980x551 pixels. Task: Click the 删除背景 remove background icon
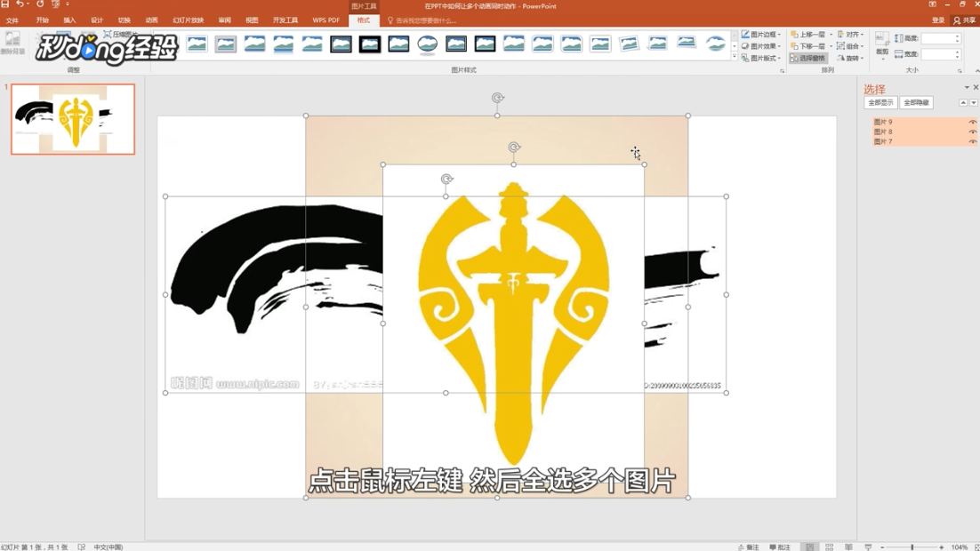click(12, 43)
